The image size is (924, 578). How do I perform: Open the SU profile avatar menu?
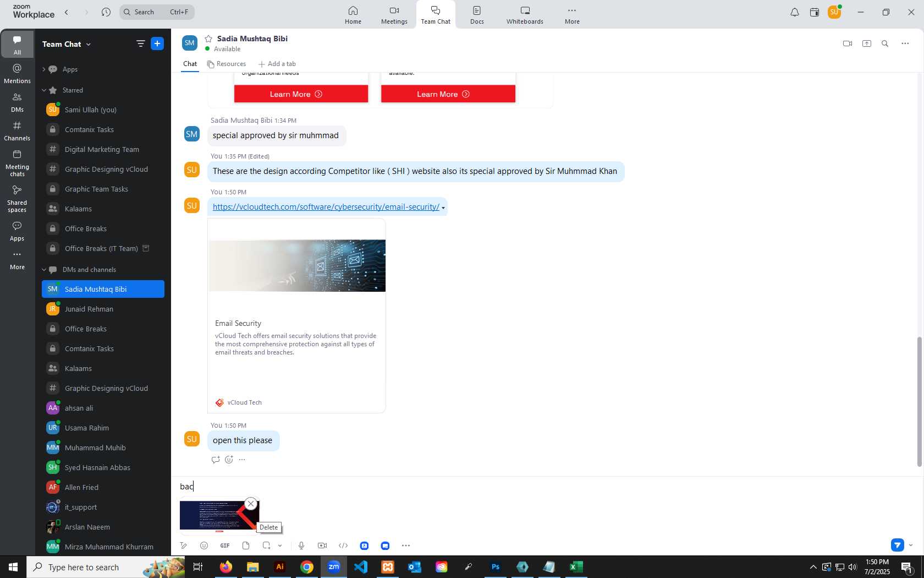click(x=834, y=12)
